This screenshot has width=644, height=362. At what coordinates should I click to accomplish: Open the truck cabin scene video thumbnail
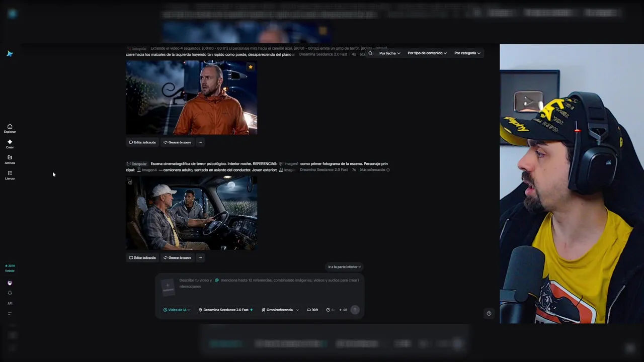point(191,213)
